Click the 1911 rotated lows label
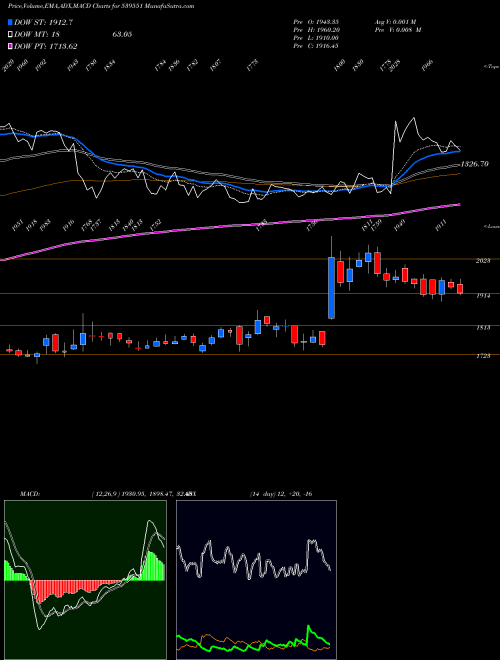The image size is (500, 660). (x=441, y=226)
